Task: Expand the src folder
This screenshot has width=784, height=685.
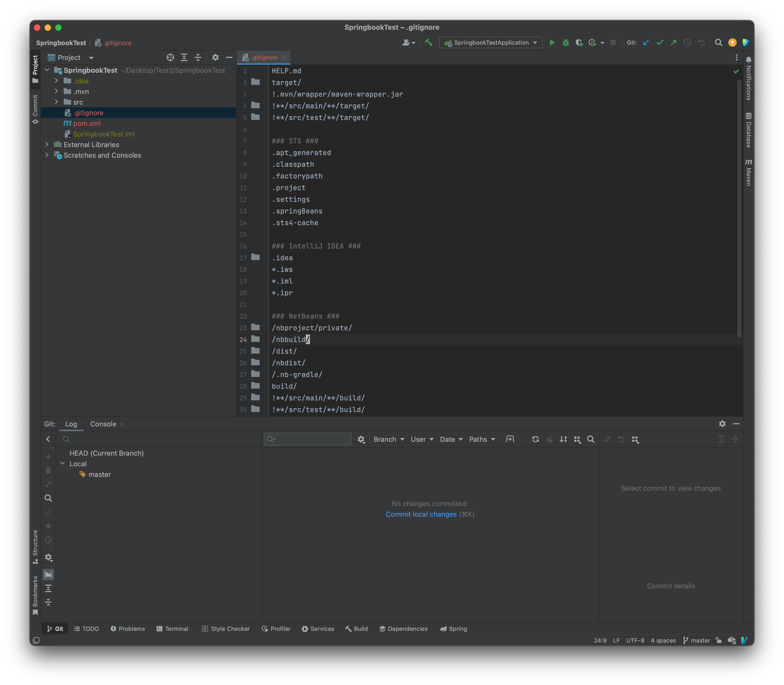Action: [x=56, y=102]
